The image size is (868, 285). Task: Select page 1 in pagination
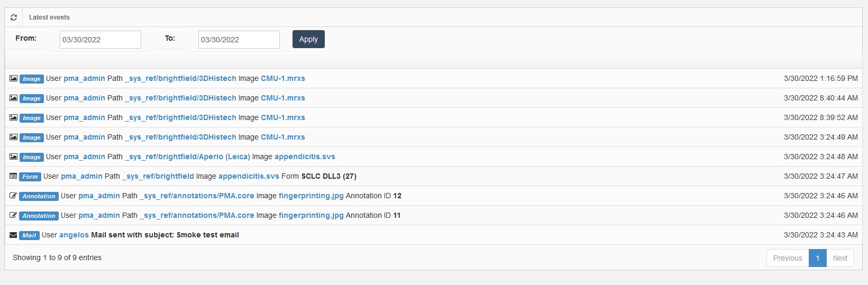tap(817, 258)
